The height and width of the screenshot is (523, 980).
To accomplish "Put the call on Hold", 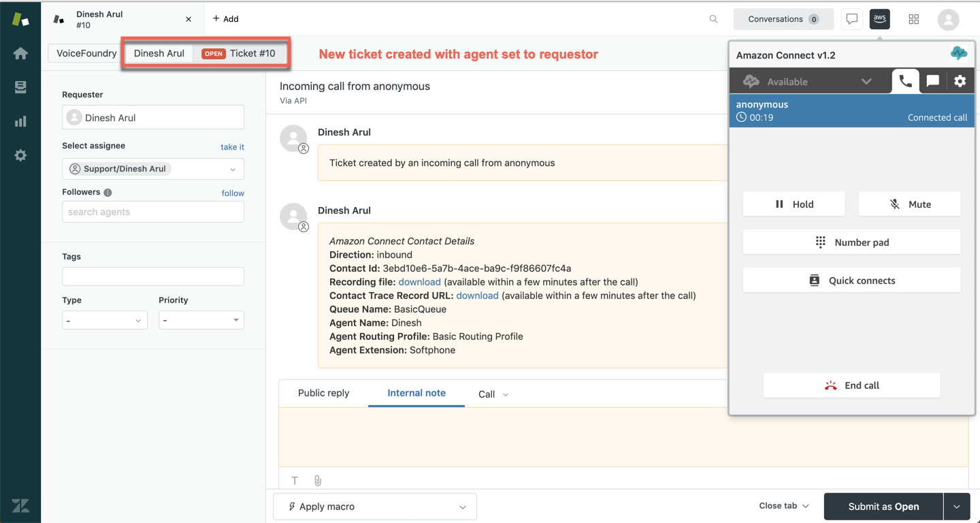I will [x=794, y=204].
